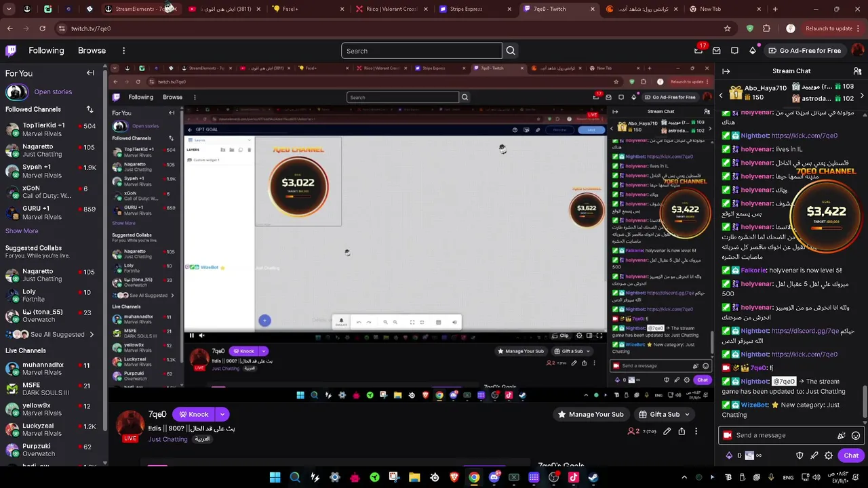868x488 pixels.
Task: Open the chat Community users icon
Action: [857, 71]
